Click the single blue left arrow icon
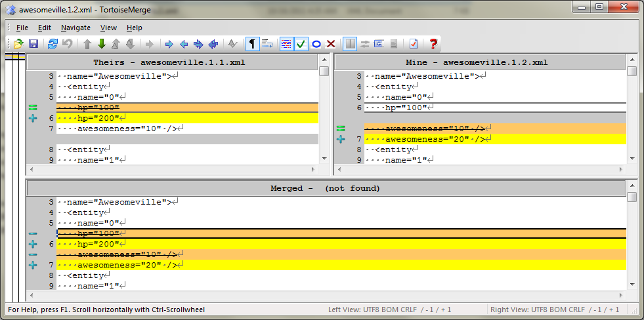 pos(184,44)
